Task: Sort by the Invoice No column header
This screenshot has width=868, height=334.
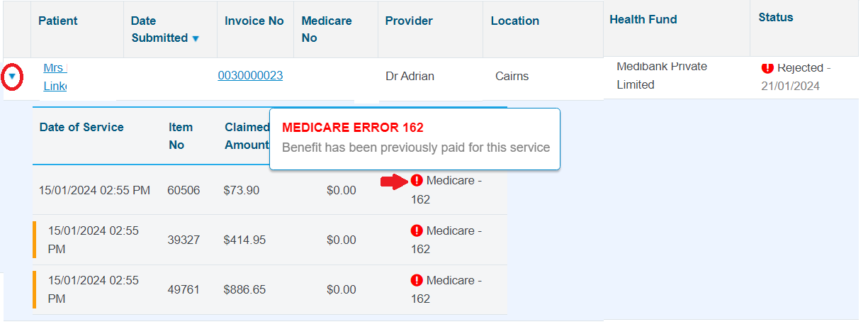Action: [x=254, y=21]
